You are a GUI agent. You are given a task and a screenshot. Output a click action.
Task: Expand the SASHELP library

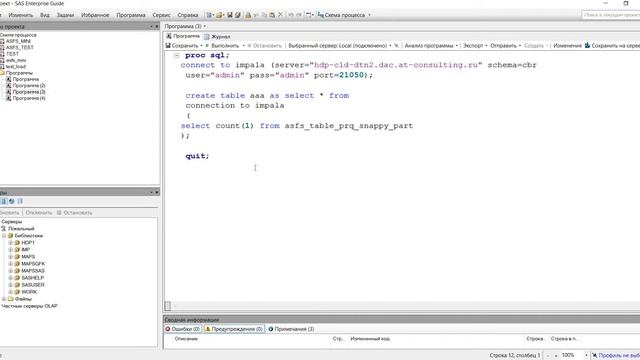pos(11,278)
